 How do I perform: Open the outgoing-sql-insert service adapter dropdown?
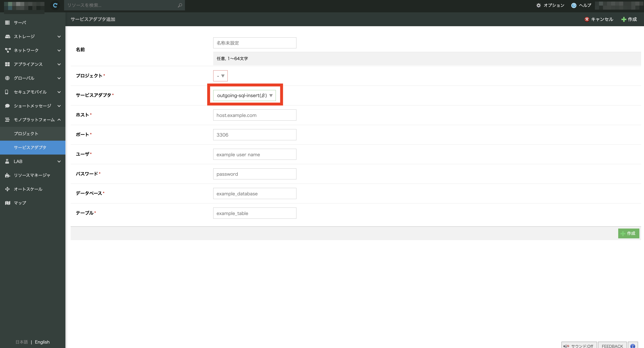click(x=244, y=95)
